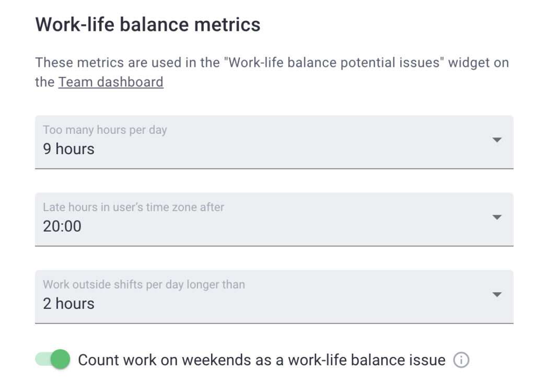Click the '20:00' time value
The image size is (535, 392).
pyautogui.click(x=62, y=226)
